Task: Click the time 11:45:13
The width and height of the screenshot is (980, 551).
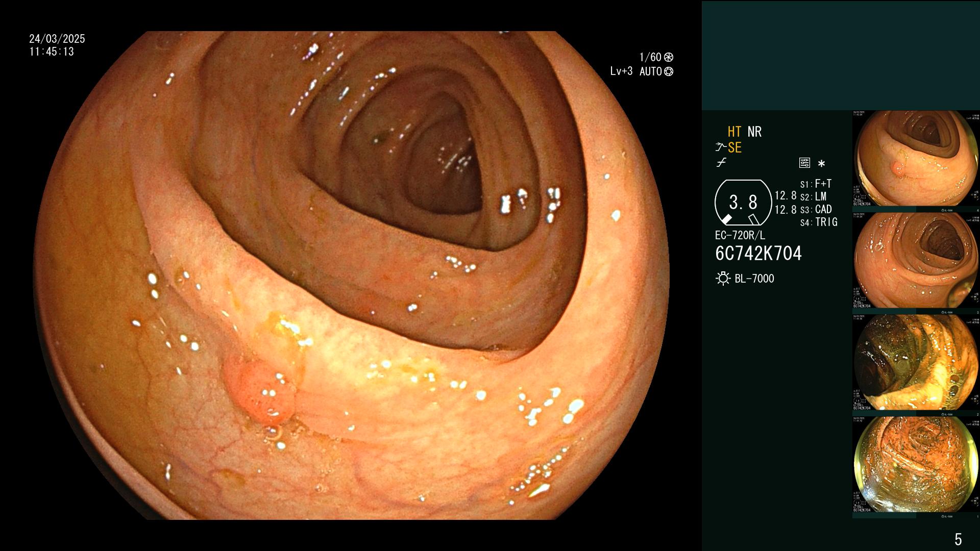Action: point(52,52)
